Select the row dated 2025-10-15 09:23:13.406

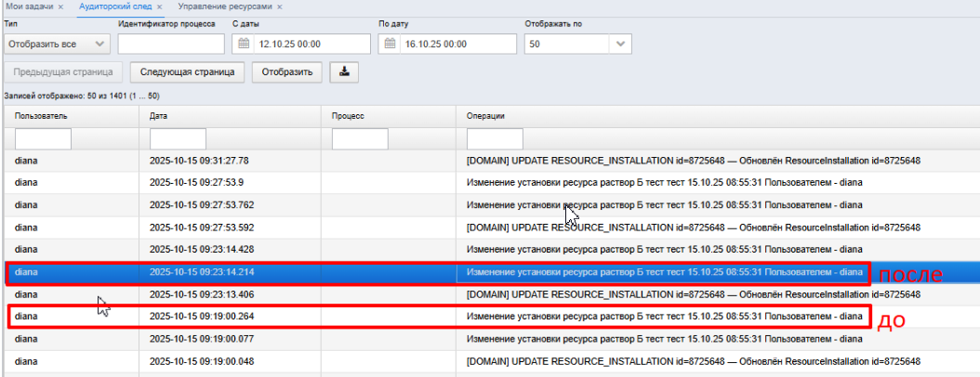click(x=492, y=293)
